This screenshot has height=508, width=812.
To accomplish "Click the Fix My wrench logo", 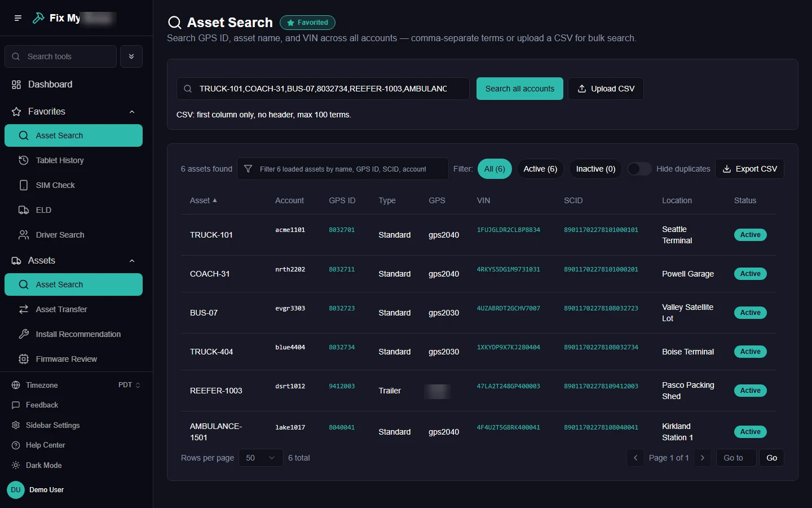I will (38, 18).
